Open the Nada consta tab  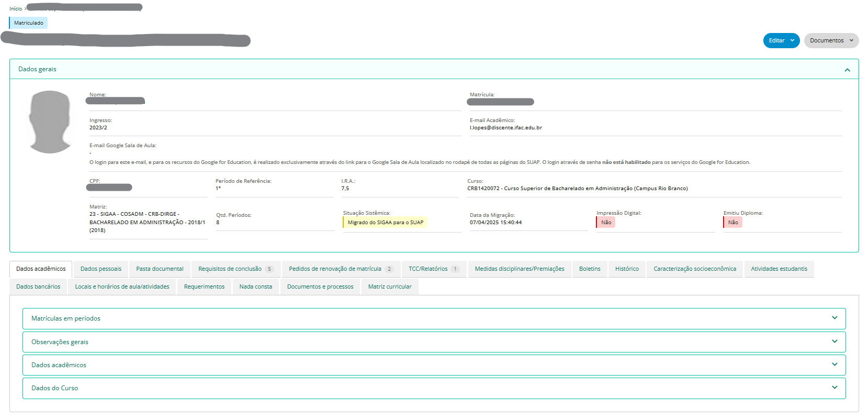tap(256, 286)
